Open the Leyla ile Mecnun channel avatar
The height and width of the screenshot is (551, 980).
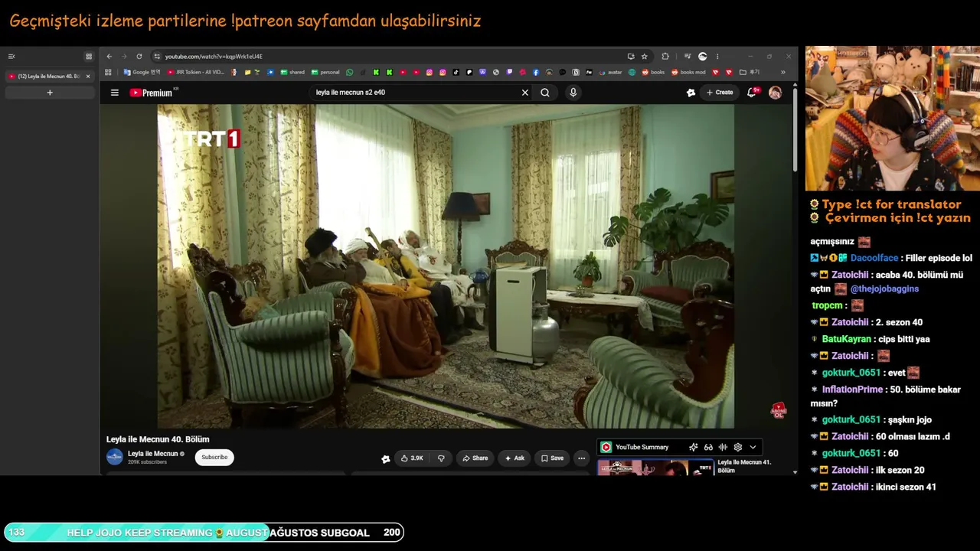click(x=115, y=458)
